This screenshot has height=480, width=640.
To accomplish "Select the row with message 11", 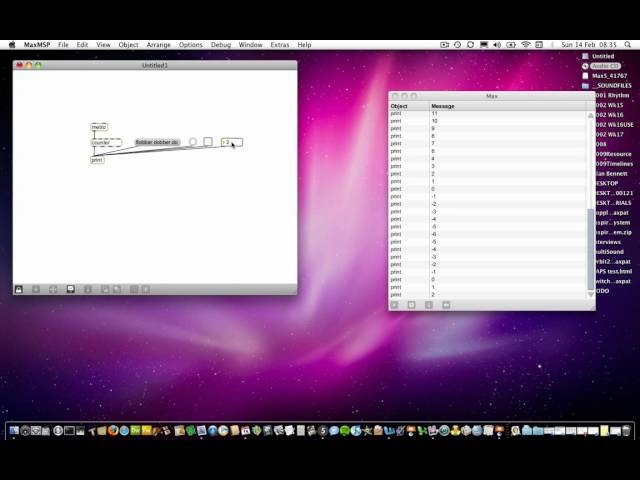I will (x=488, y=113).
